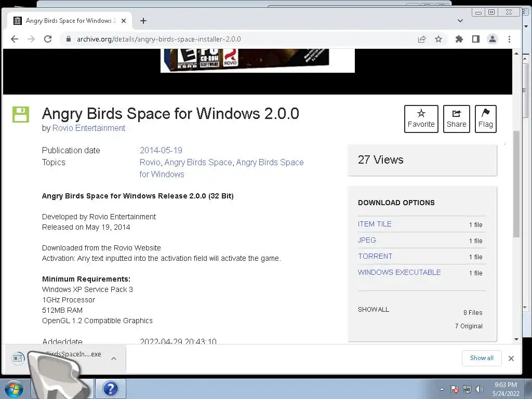Click the 8 Files count
The width and height of the screenshot is (532, 399).
[473, 312]
